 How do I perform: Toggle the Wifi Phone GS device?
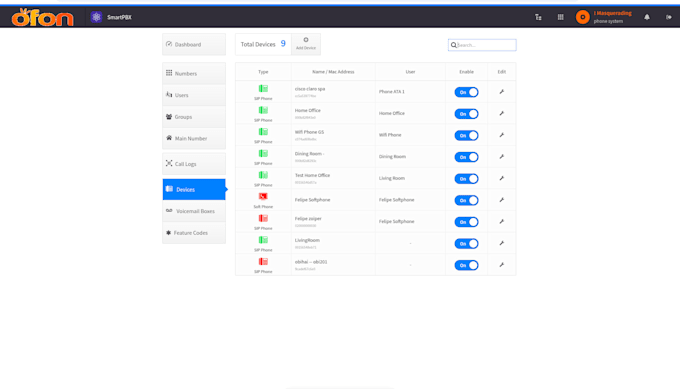pyautogui.click(x=466, y=135)
